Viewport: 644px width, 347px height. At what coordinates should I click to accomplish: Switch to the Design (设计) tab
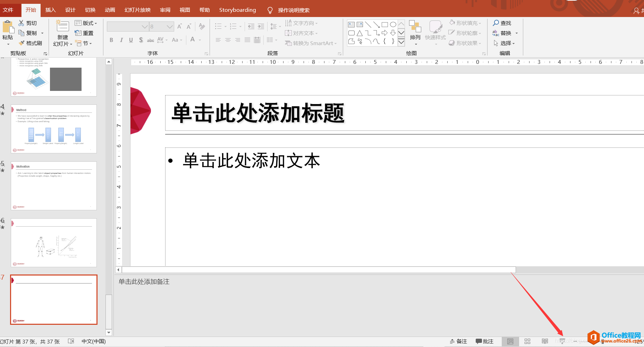70,10
